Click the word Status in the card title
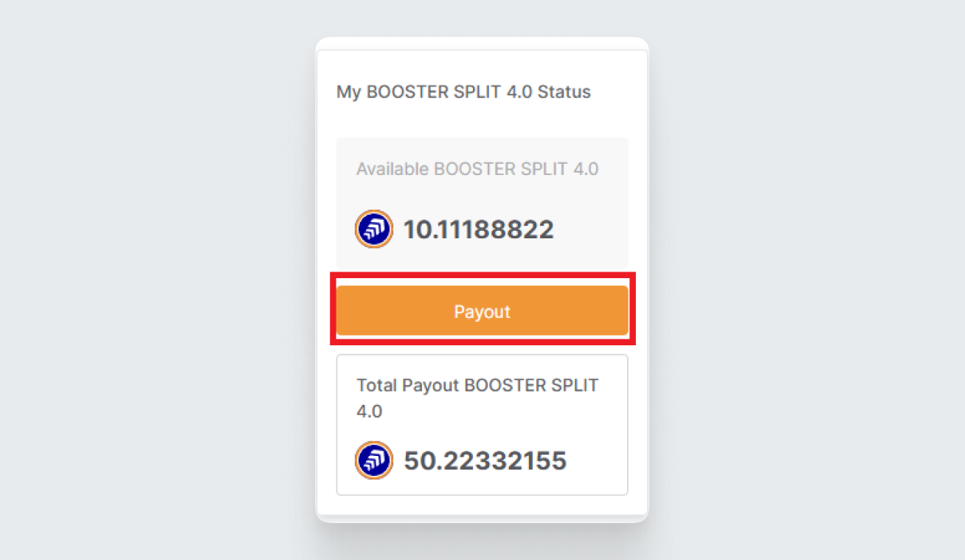The height and width of the screenshot is (560, 965). coord(564,92)
